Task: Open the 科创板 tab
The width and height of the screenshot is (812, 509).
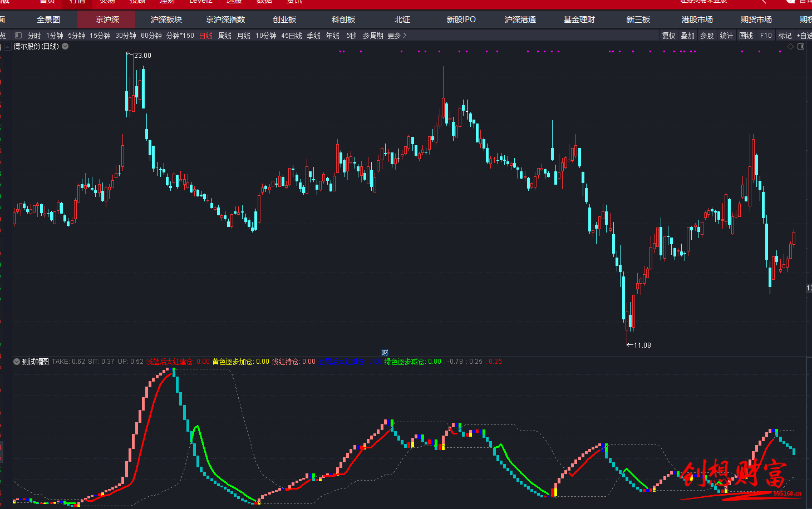Action: click(343, 19)
